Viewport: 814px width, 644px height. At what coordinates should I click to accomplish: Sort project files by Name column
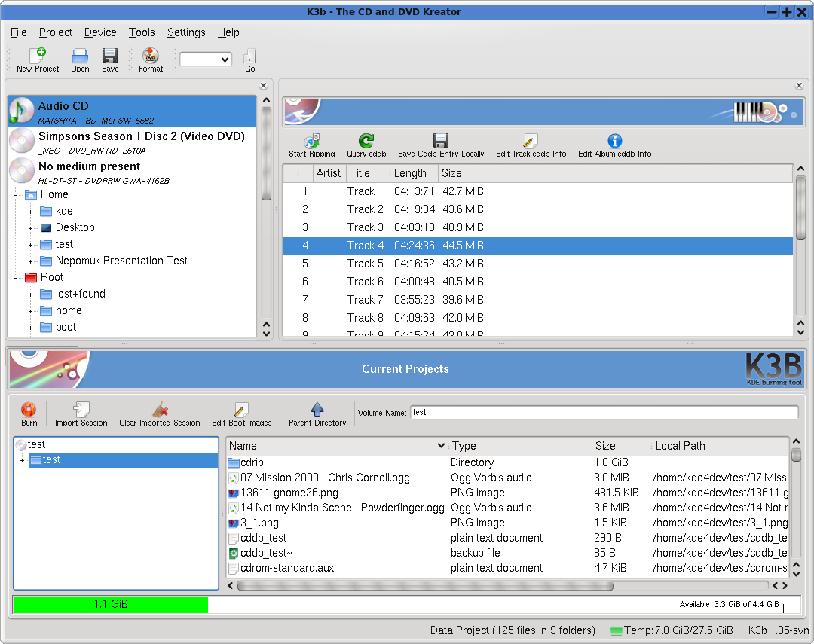[x=338, y=446]
